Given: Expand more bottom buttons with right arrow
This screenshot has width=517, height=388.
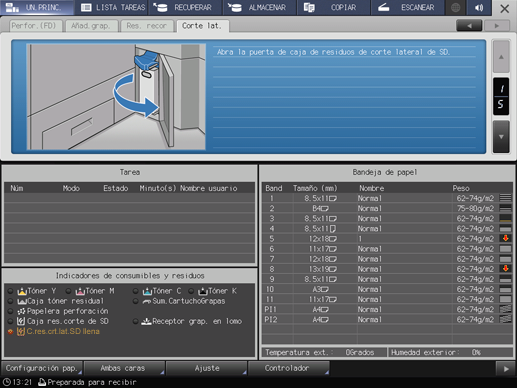Looking at the screenshot, I should point(506,369).
